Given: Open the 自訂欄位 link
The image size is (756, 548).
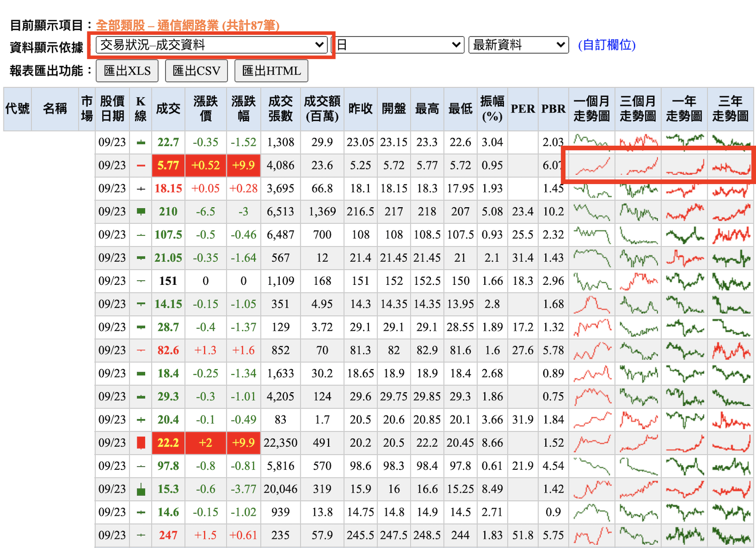Looking at the screenshot, I should pyautogui.click(x=607, y=45).
